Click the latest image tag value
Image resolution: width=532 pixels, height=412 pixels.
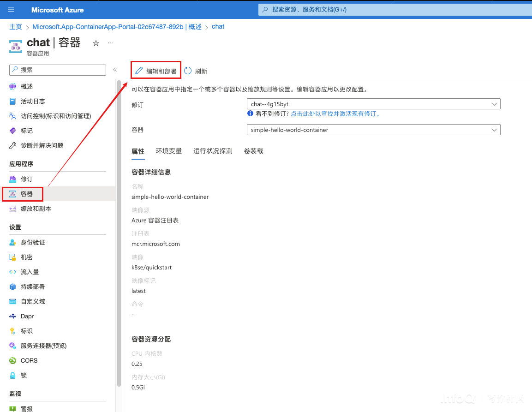(x=138, y=291)
